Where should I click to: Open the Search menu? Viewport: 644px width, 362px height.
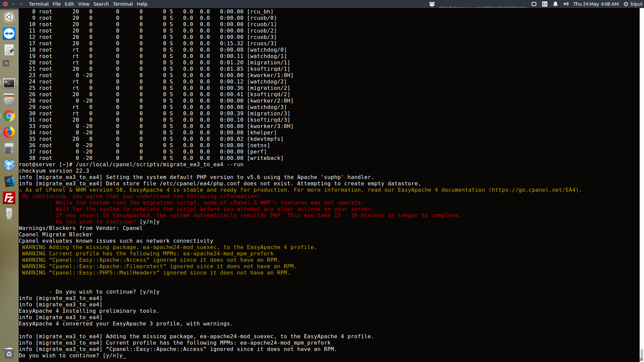101,4
